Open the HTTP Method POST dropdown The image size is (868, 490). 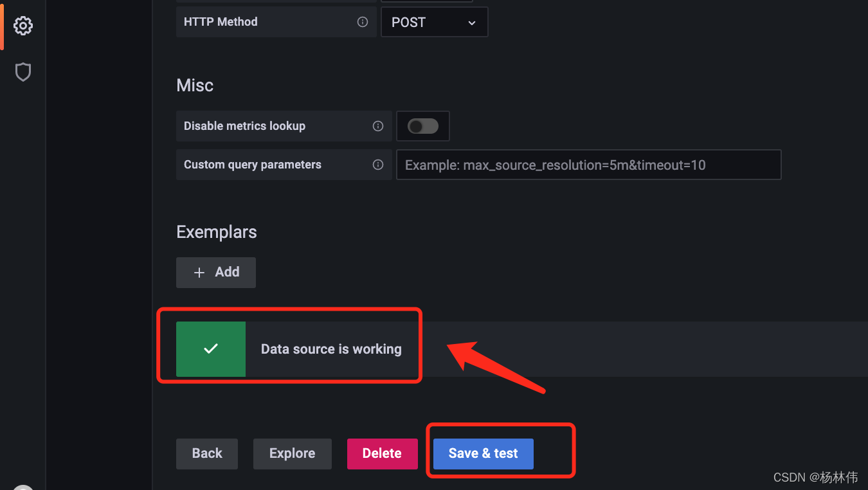tap(435, 23)
